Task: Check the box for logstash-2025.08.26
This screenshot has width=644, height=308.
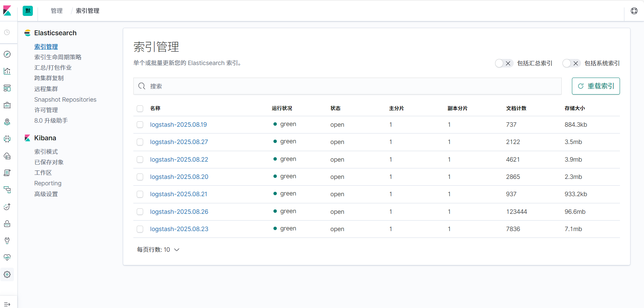Action: coord(140,212)
